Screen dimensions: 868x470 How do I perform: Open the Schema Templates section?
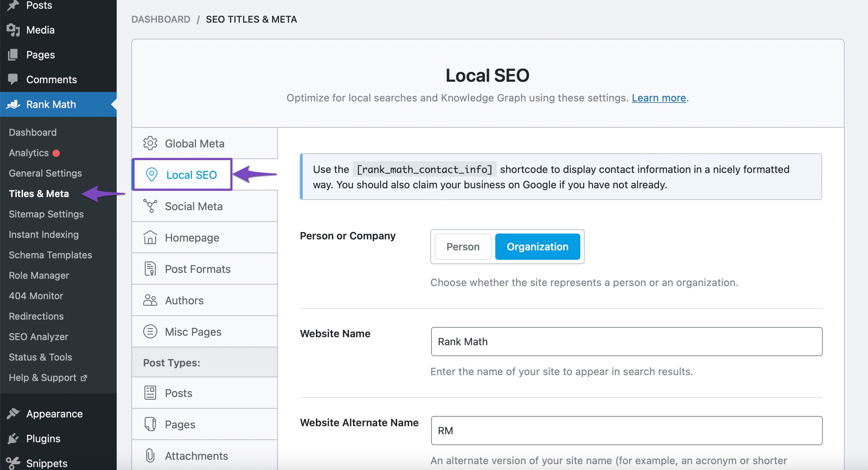coord(51,255)
